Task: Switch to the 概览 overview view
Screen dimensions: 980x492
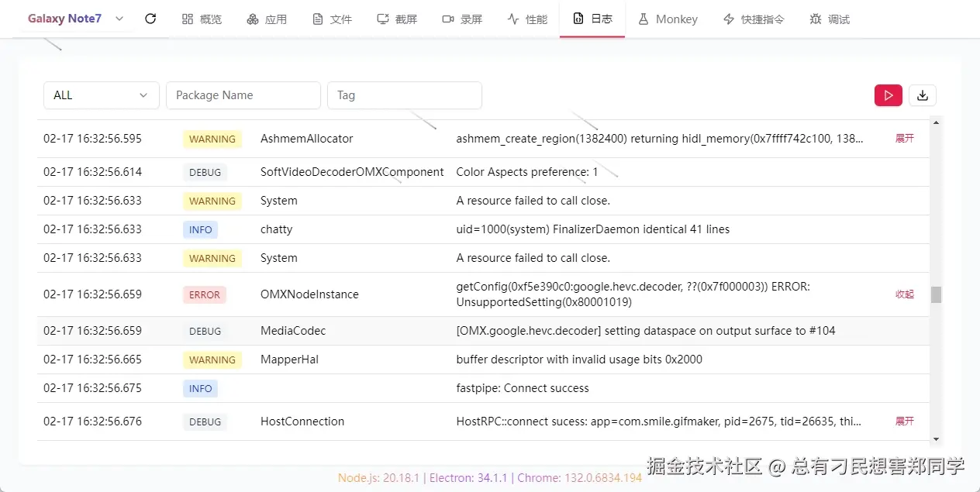Action: point(202,19)
